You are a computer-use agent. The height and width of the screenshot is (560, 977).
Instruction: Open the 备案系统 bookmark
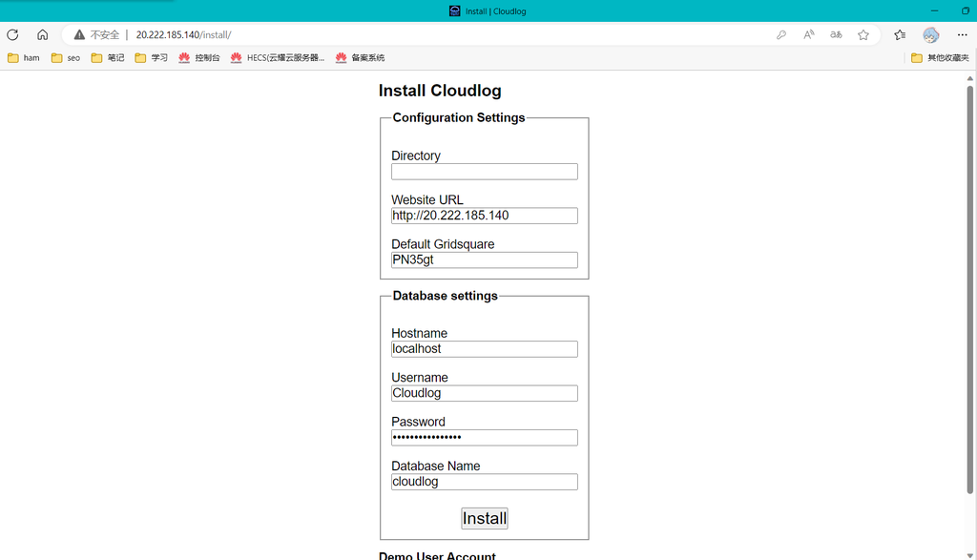click(x=360, y=58)
